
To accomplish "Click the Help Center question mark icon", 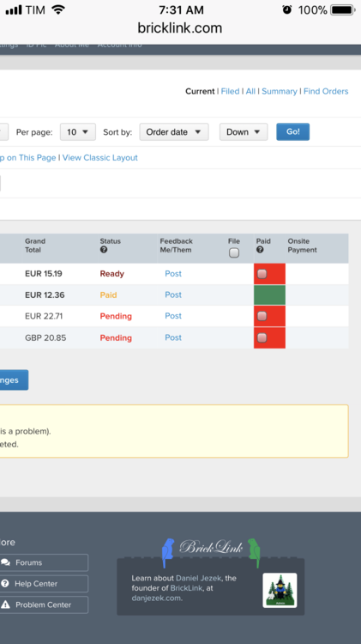I will [5, 584].
